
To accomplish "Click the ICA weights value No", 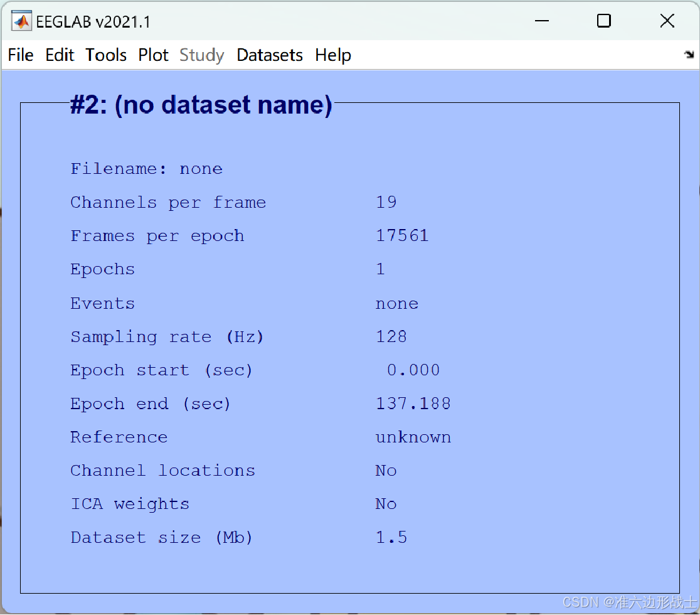I will coord(386,505).
